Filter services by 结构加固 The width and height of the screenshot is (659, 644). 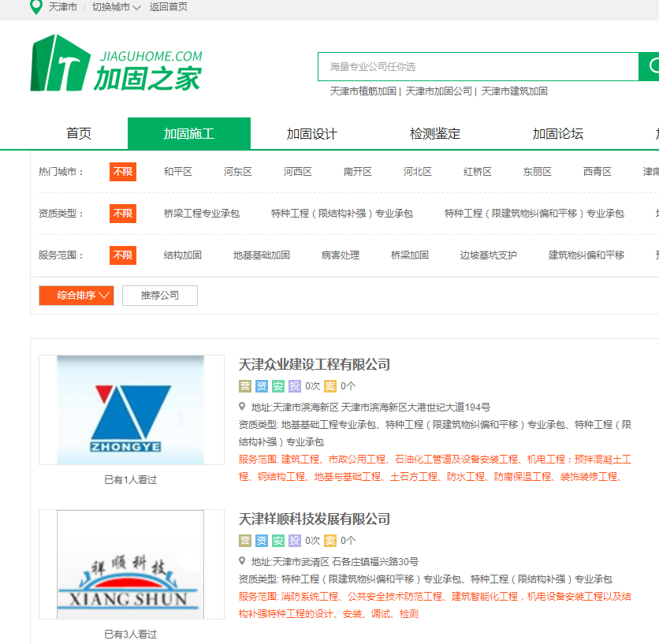pyautogui.click(x=182, y=255)
